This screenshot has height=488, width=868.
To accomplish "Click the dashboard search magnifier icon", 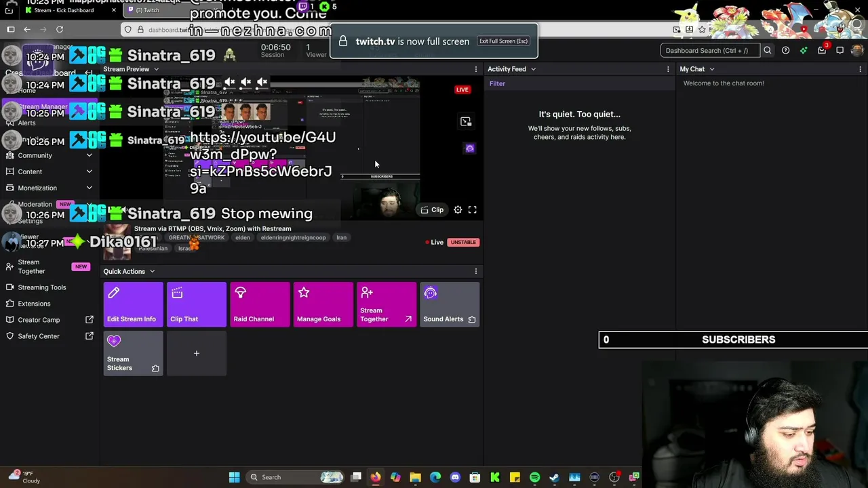I will pyautogui.click(x=768, y=50).
